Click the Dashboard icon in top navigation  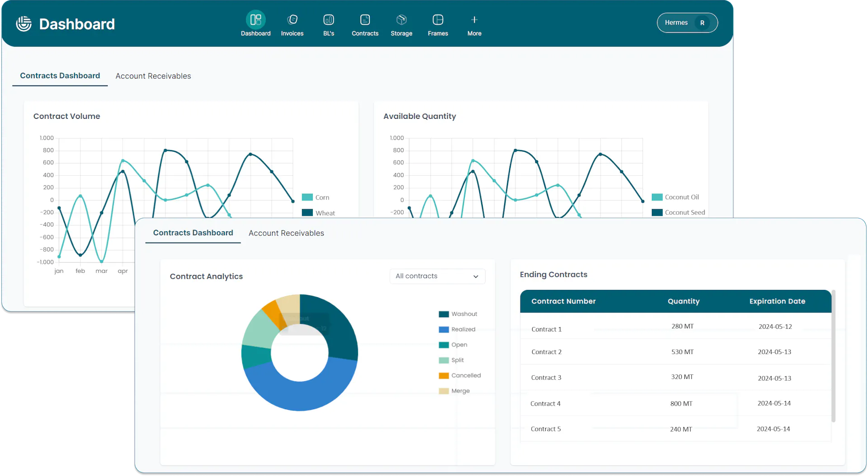pos(255,20)
